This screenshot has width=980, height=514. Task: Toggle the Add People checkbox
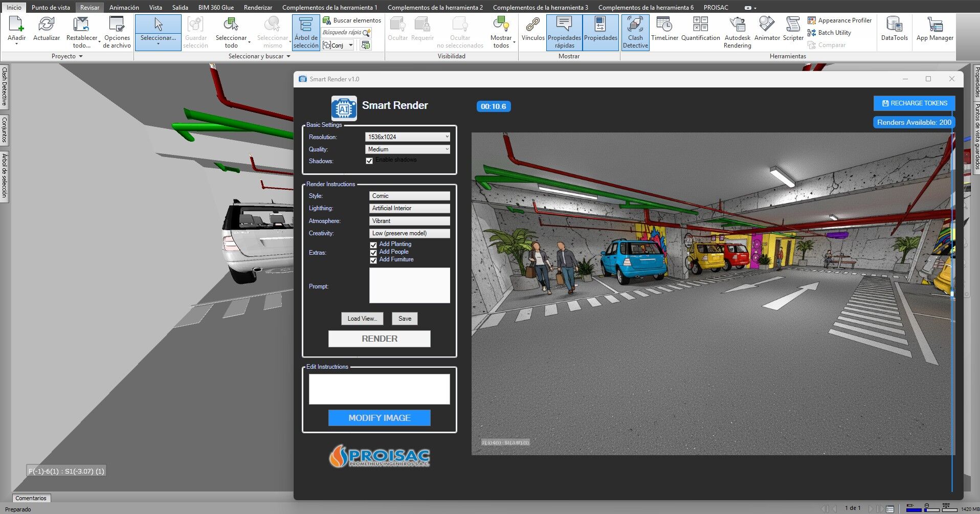click(373, 253)
